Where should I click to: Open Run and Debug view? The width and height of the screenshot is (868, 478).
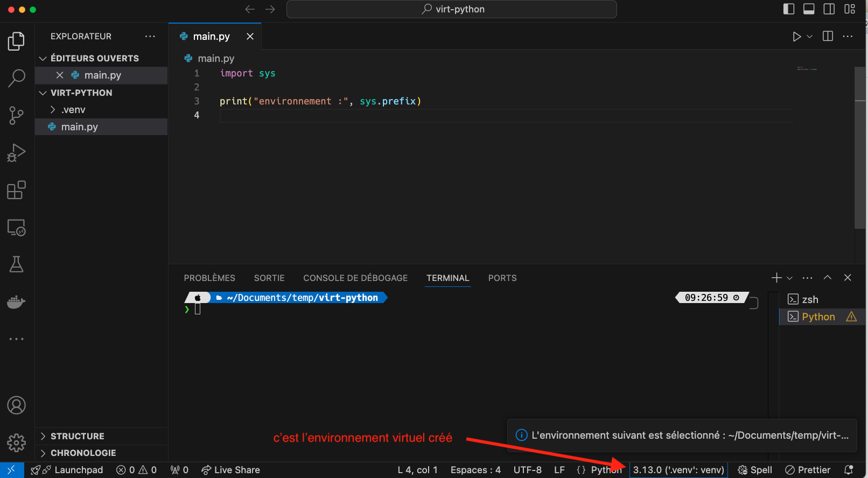(16, 153)
